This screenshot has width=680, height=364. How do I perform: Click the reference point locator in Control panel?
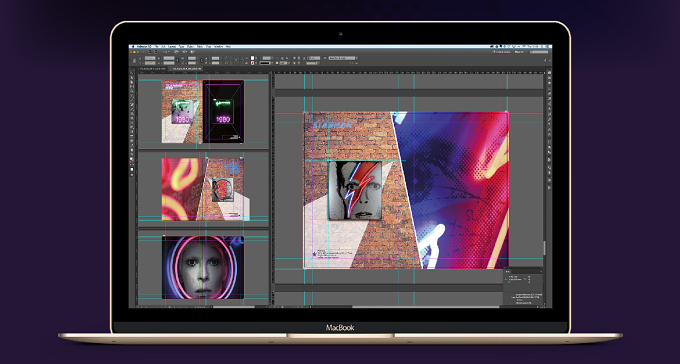point(134,60)
